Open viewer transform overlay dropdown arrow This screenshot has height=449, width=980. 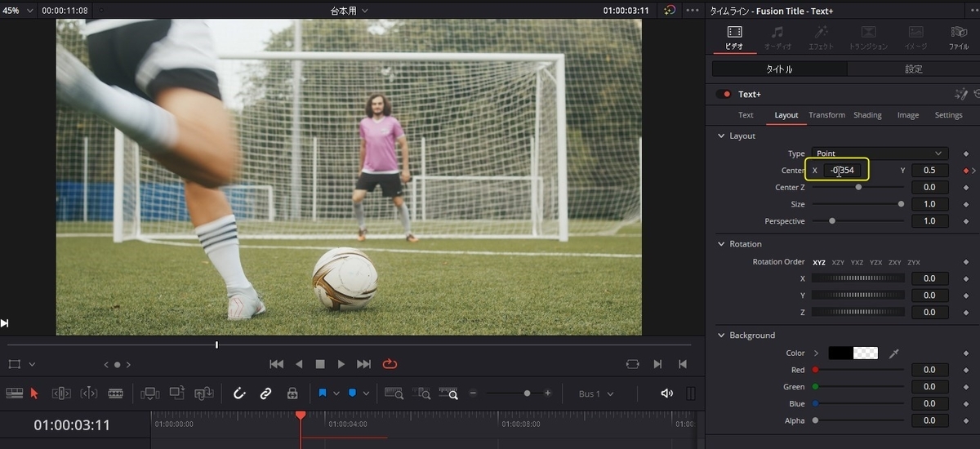(32, 364)
